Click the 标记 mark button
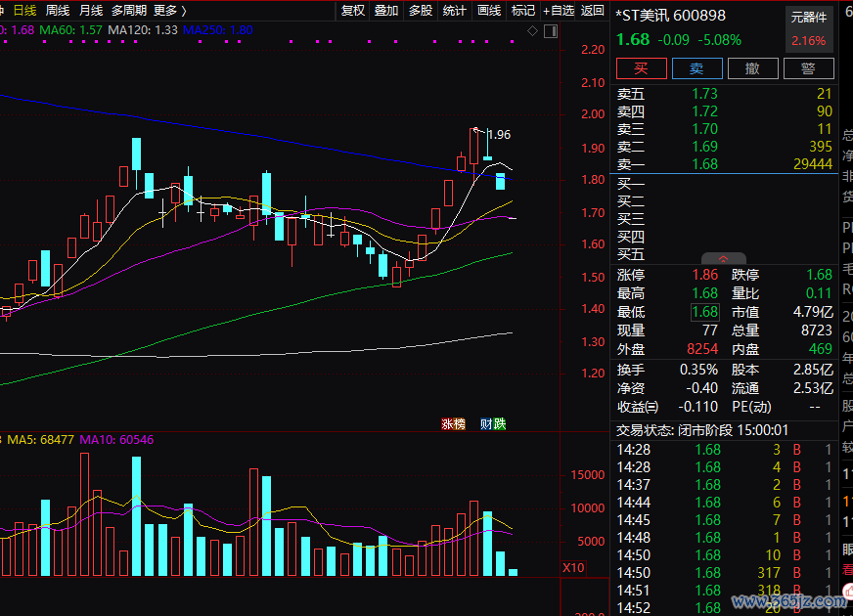853x616 pixels. click(x=522, y=11)
